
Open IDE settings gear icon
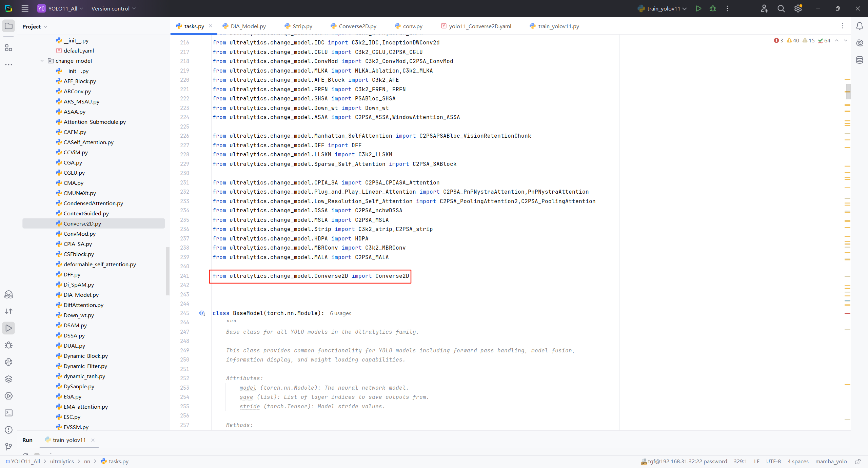pos(798,8)
